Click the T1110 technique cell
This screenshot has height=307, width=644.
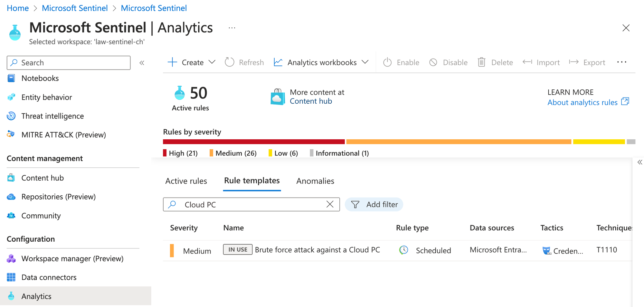[x=607, y=250]
